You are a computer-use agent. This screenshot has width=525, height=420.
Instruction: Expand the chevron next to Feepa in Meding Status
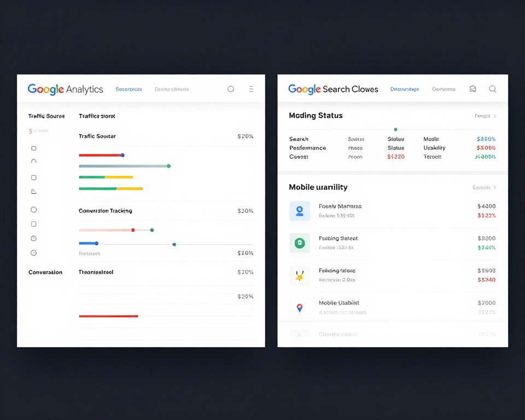(494, 116)
